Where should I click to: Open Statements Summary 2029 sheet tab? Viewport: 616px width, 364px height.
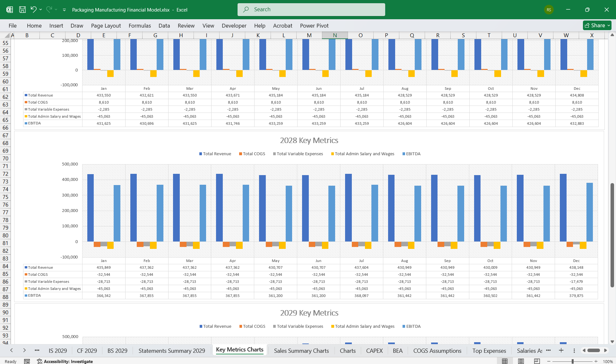(x=172, y=351)
